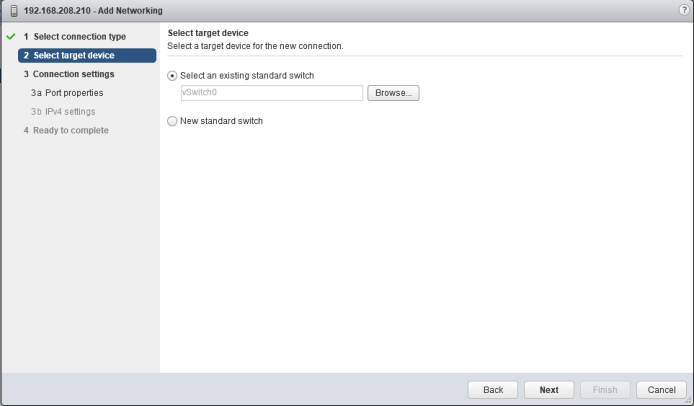The image size is (694, 406).
Task: Proceed with the Next button
Action: [x=549, y=389]
